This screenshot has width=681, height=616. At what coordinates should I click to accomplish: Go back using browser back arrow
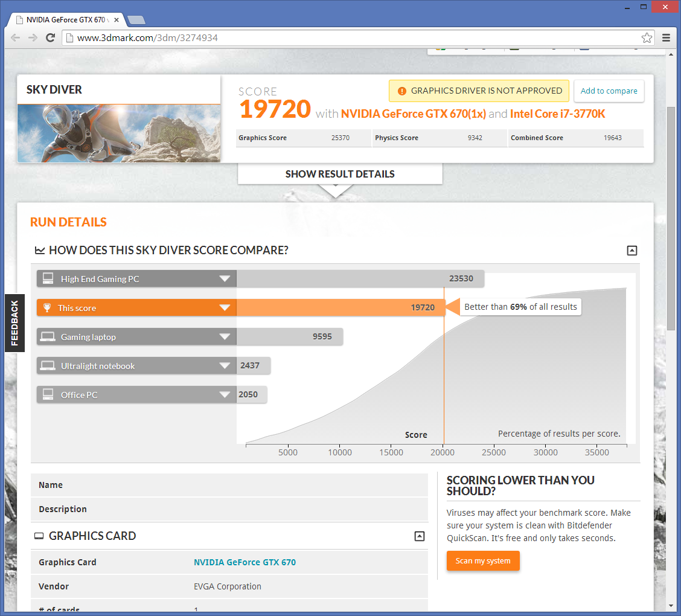tap(16, 38)
